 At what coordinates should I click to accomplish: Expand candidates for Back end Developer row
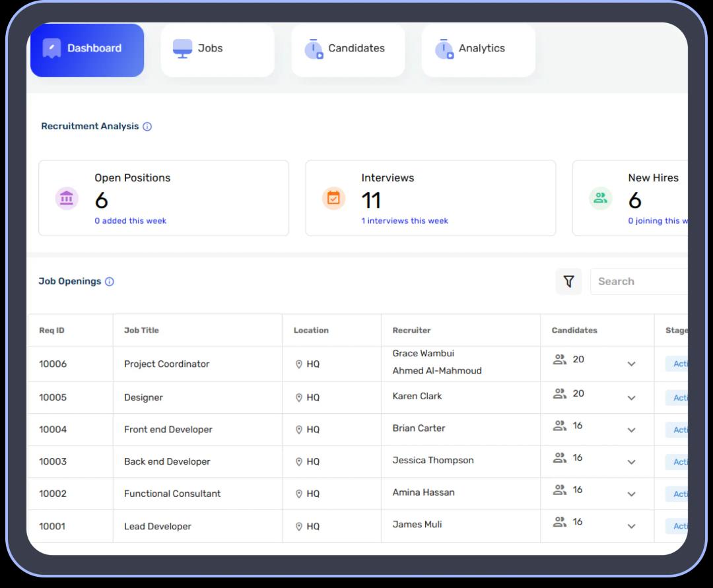tap(631, 462)
